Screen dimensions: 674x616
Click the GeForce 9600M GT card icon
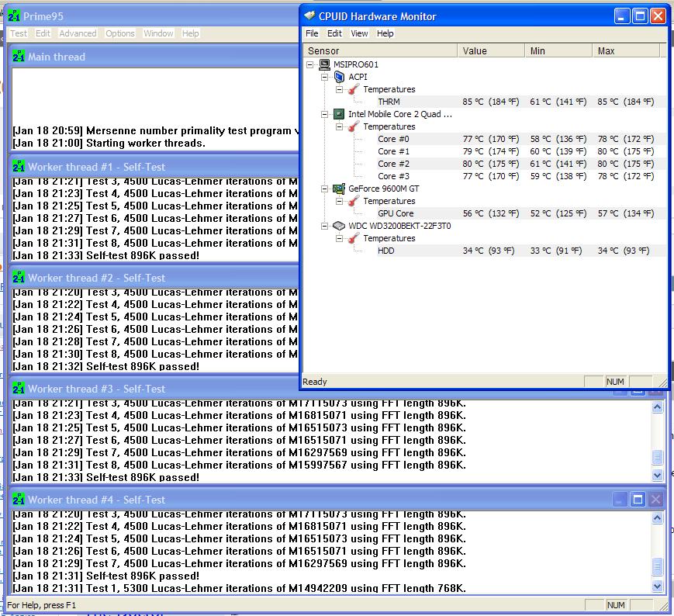(339, 189)
